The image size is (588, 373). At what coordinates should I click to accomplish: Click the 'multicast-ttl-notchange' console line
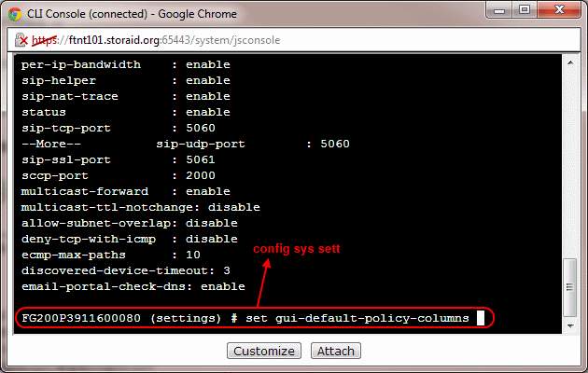pos(141,207)
